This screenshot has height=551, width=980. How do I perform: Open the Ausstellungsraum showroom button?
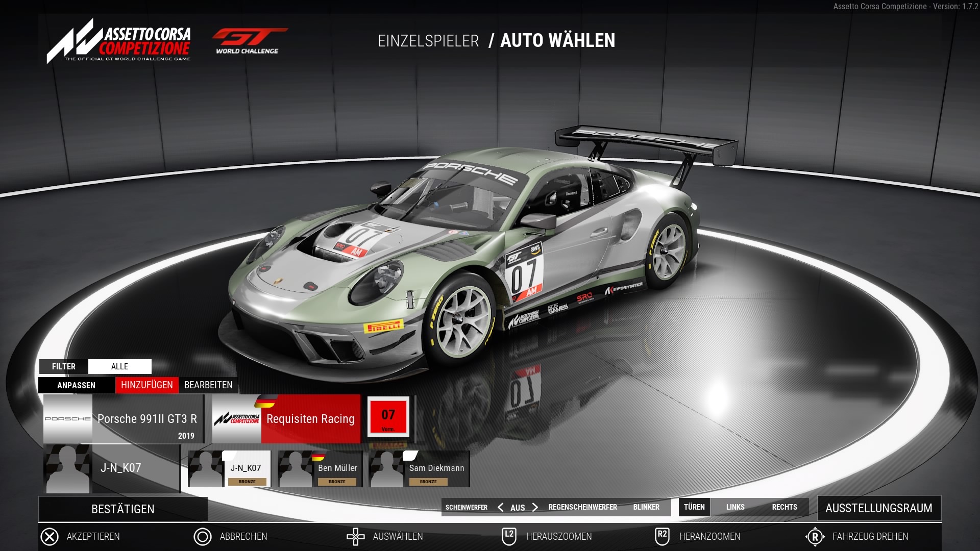tap(878, 508)
